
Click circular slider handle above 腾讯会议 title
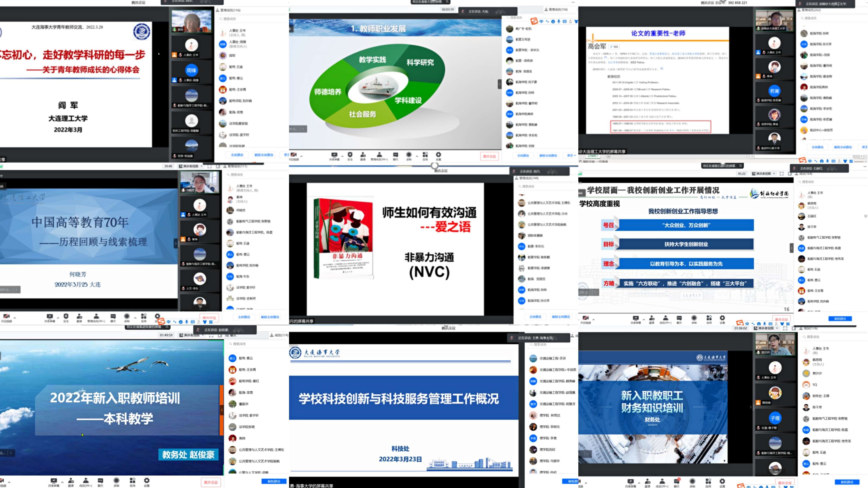pos(435,165)
